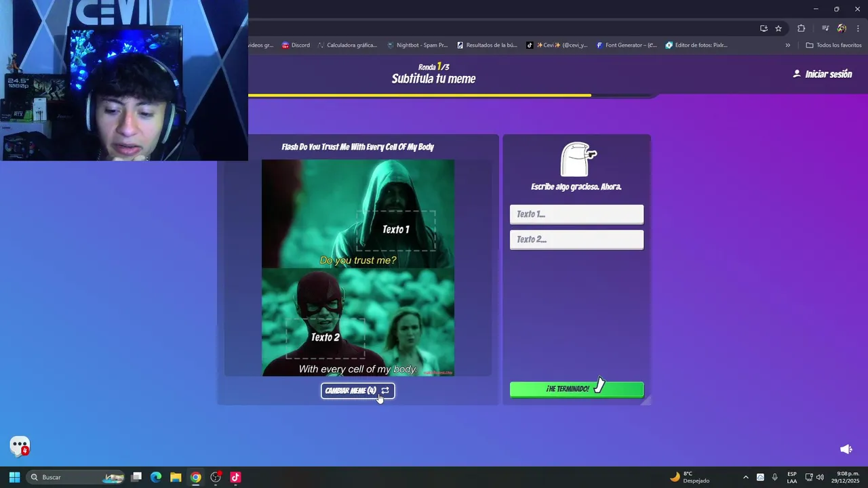Click the Ronda 1/3 round indicator
The height and width of the screenshot is (488, 868).
[433, 66]
